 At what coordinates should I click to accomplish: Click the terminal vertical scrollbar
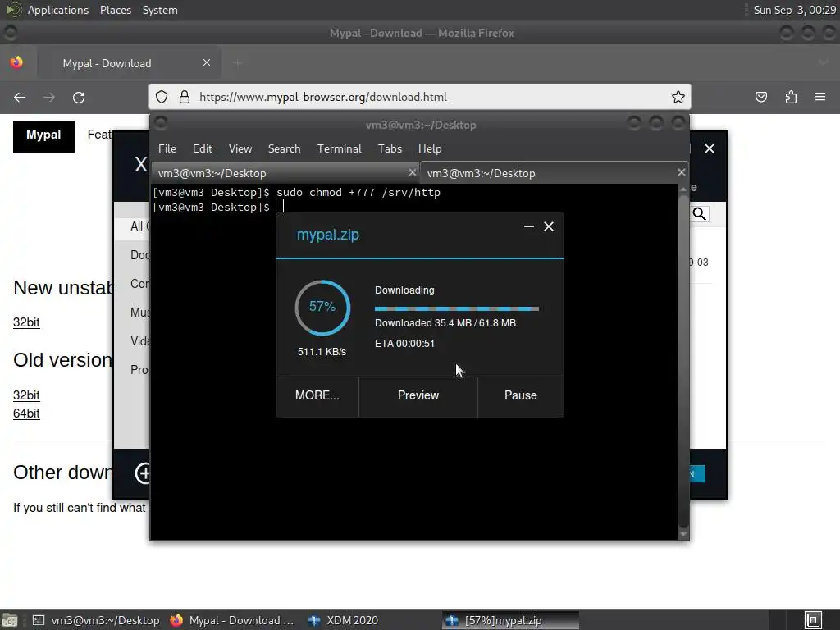tap(683, 362)
